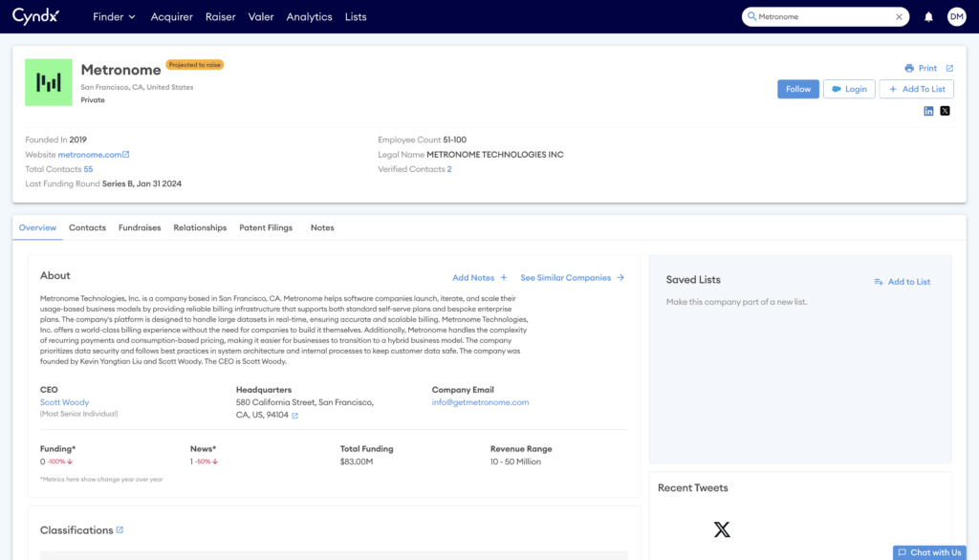Screen dimensions: 979x560
Task: Click plus icon beside Add Notes
Action: 504,278
